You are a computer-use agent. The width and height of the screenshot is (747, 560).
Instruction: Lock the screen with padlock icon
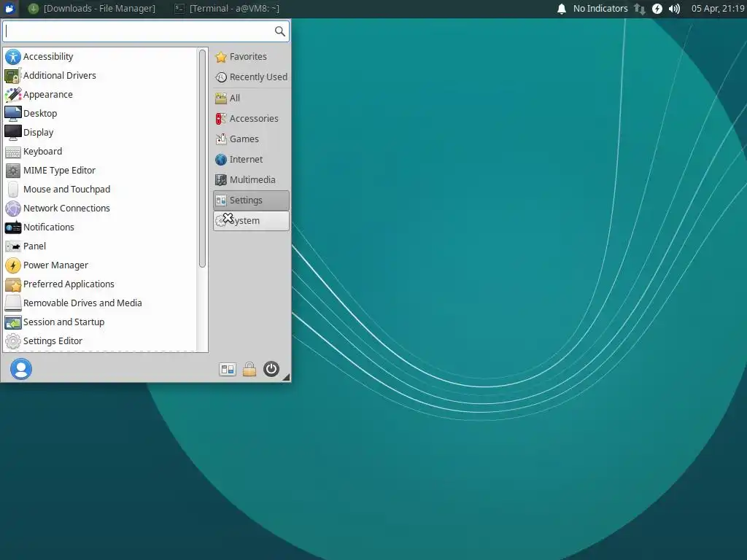pos(249,369)
